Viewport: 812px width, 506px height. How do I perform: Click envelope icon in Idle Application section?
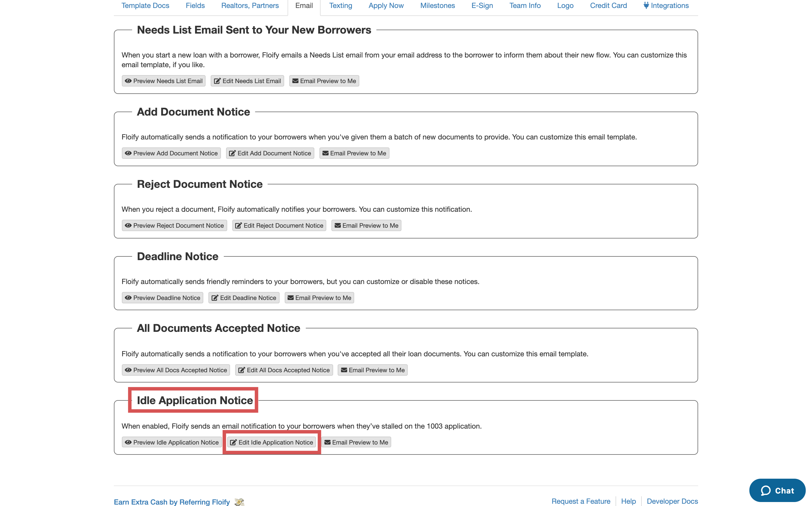click(x=327, y=443)
